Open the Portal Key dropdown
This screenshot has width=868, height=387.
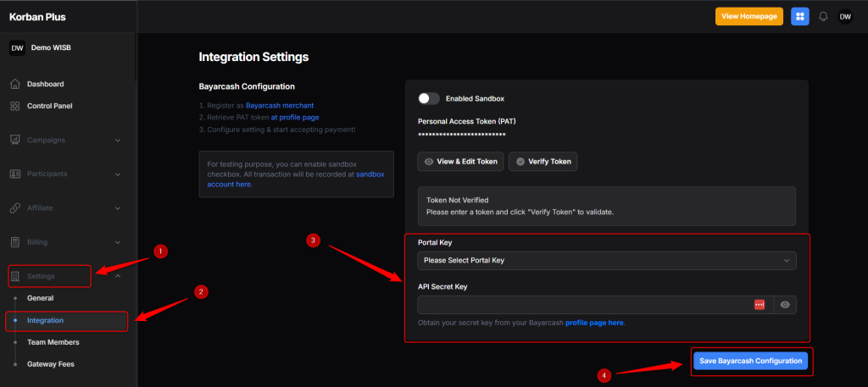(x=607, y=260)
